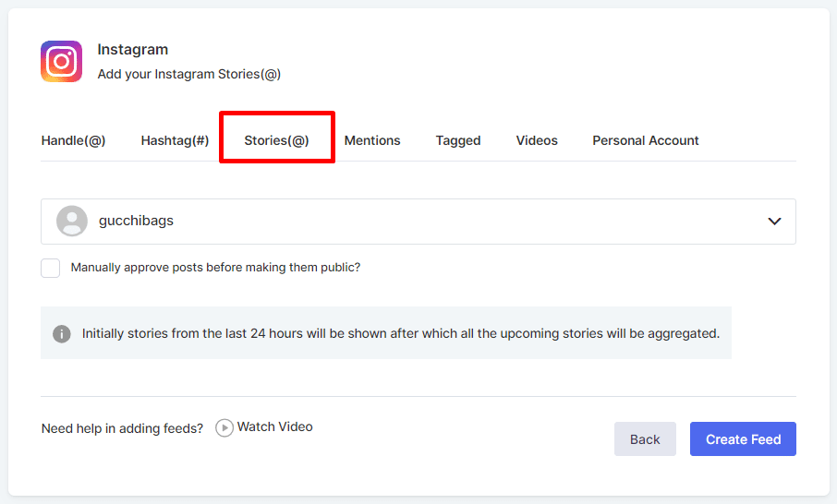The width and height of the screenshot is (837, 504).
Task: Select the Hashtag(#) tab
Action: click(175, 140)
